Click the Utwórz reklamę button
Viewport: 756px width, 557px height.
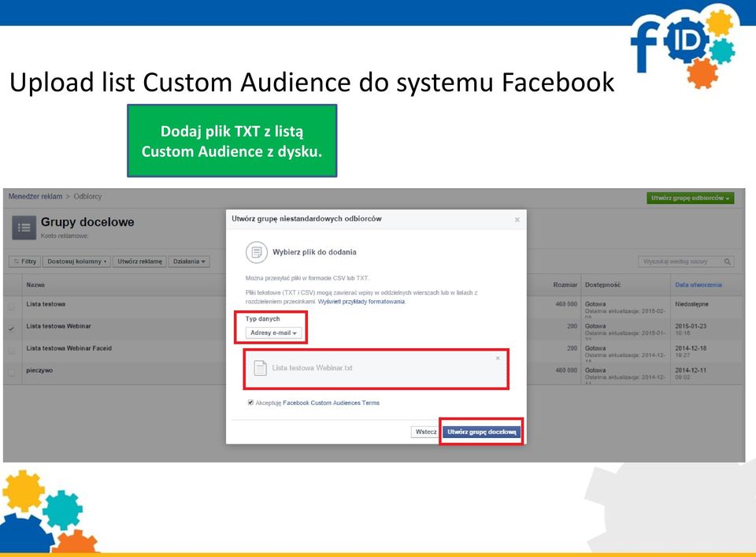pos(140,262)
